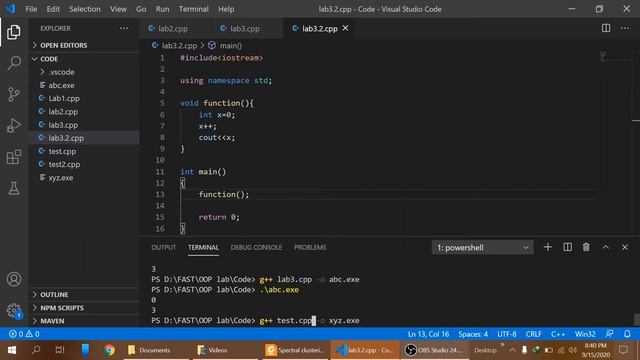
Task: Click Explorer more actions ellipsis
Action: [x=124, y=28]
